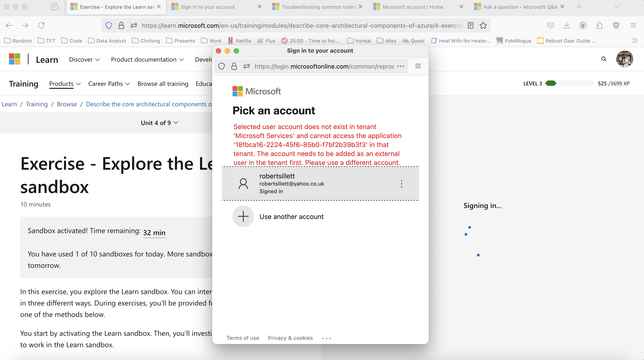Close the Exercise - Explore the Learn sandbox tab
The height and width of the screenshot is (360, 644).
159,7
